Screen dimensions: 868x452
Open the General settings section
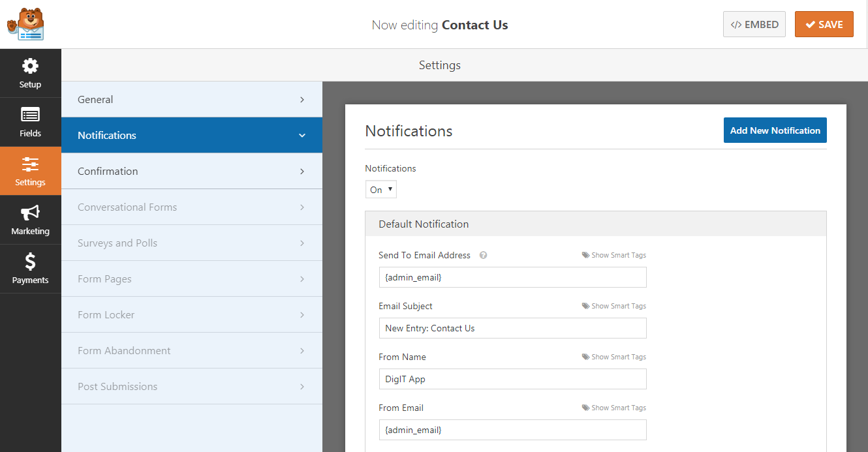(x=192, y=99)
